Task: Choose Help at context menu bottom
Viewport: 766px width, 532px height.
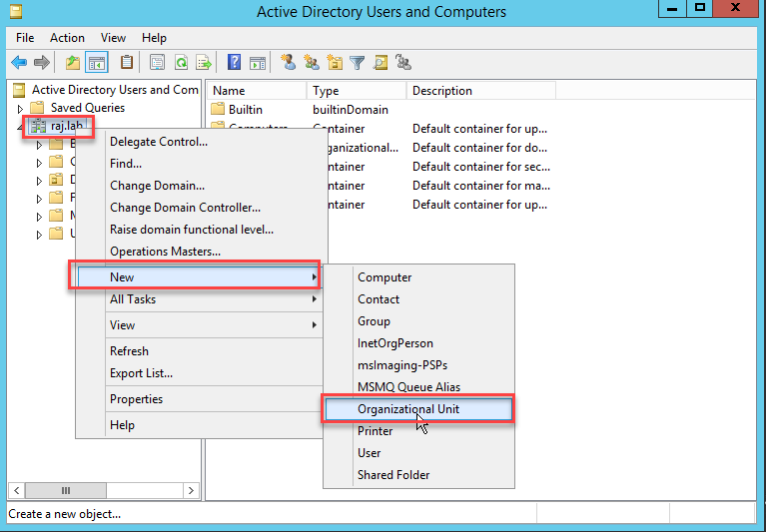Action: [x=199, y=425]
